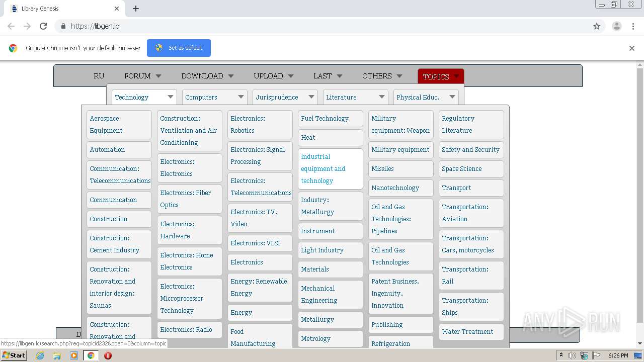
Task: Open the FORUM dropdown menu
Action: (x=143, y=76)
